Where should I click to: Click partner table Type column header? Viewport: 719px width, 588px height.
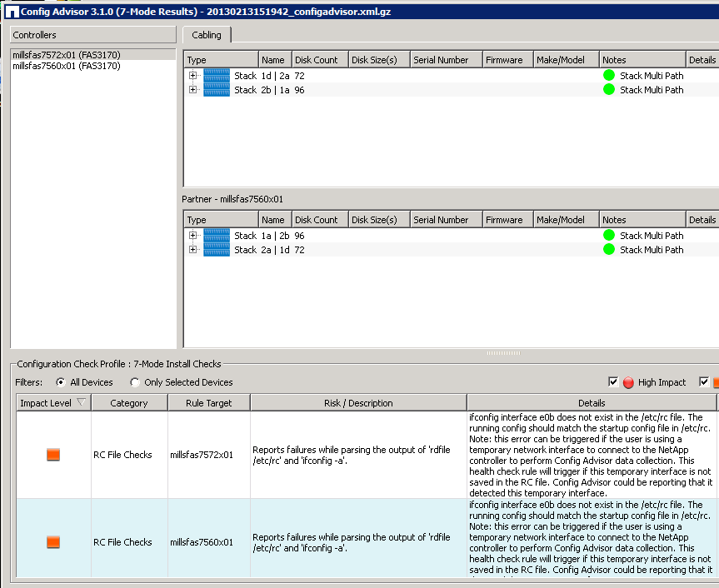point(222,220)
